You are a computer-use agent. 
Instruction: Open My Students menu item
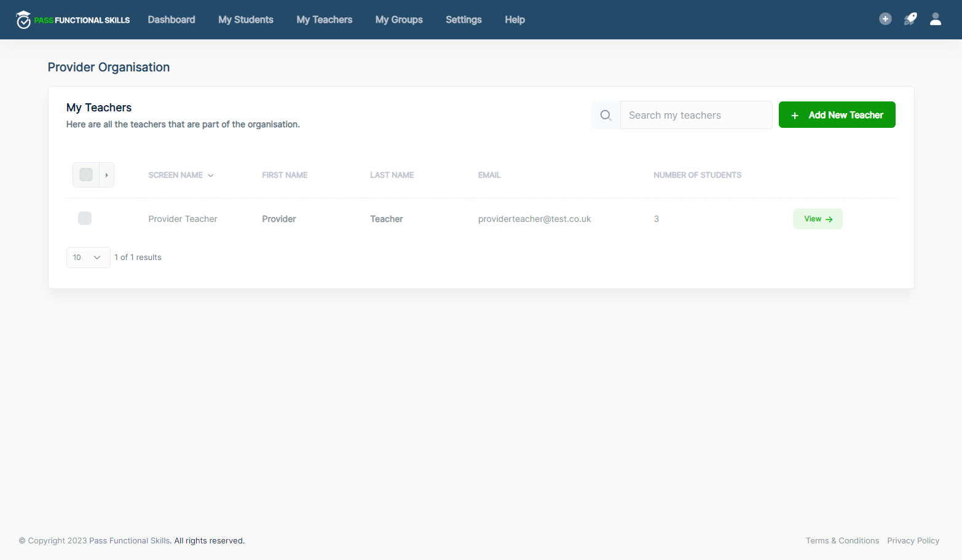[x=246, y=20]
